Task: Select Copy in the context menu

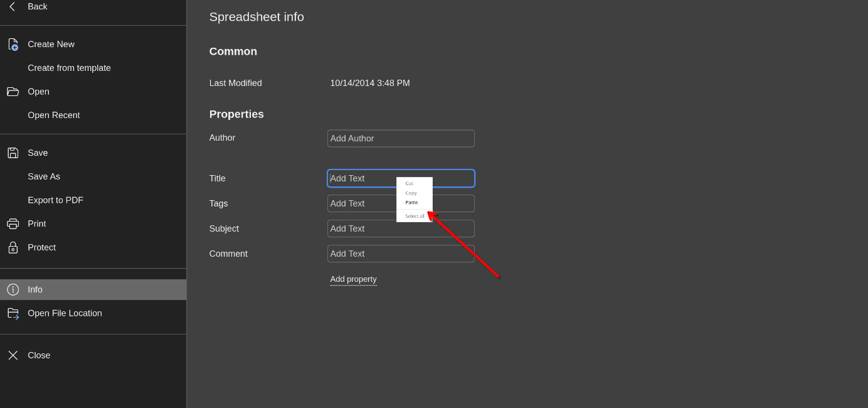Action: click(411, 193)
